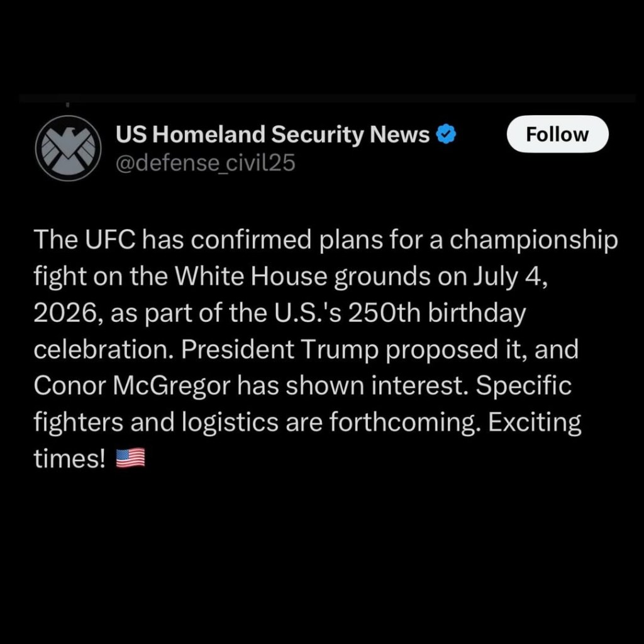Viewport: 644px width, 644px height.
Task: Click the word "Specific" in the post
Action: click(524, 386)
